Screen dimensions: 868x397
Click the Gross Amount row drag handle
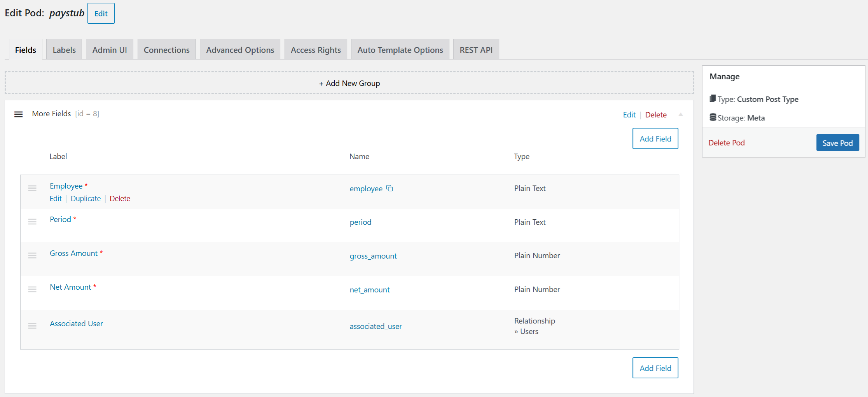pos(32,255)
